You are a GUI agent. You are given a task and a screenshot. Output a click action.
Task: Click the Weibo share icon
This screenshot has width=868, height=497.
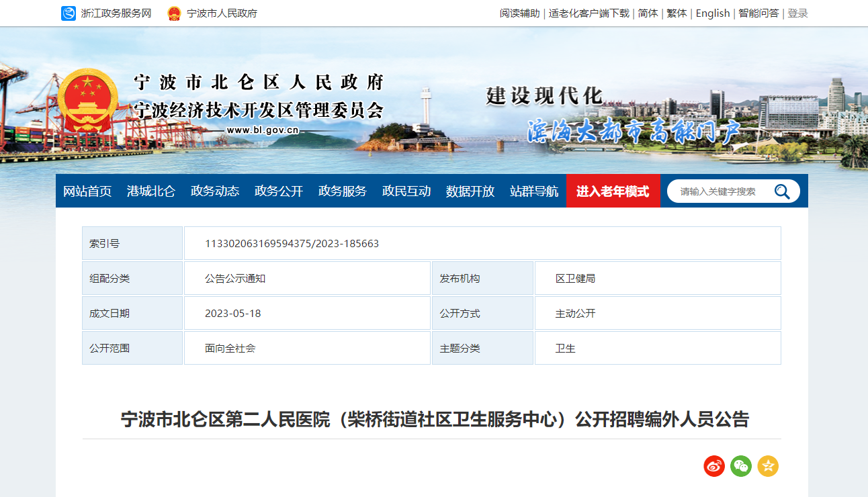pyautogui.click(x=714, y=466)
